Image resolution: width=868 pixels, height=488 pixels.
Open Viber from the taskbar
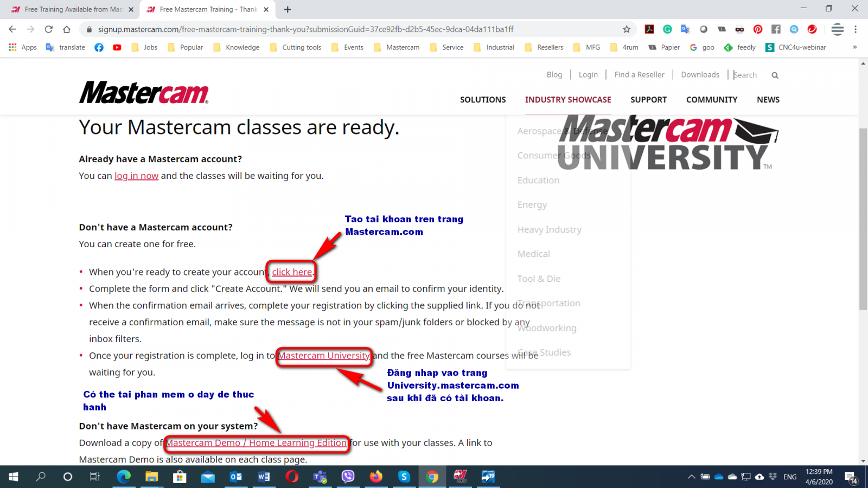[348, 477]
